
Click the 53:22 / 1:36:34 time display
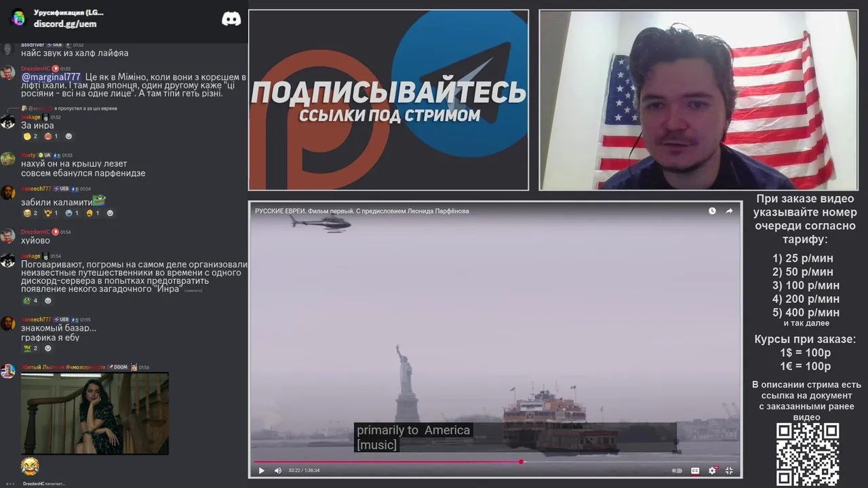(304, 470)
